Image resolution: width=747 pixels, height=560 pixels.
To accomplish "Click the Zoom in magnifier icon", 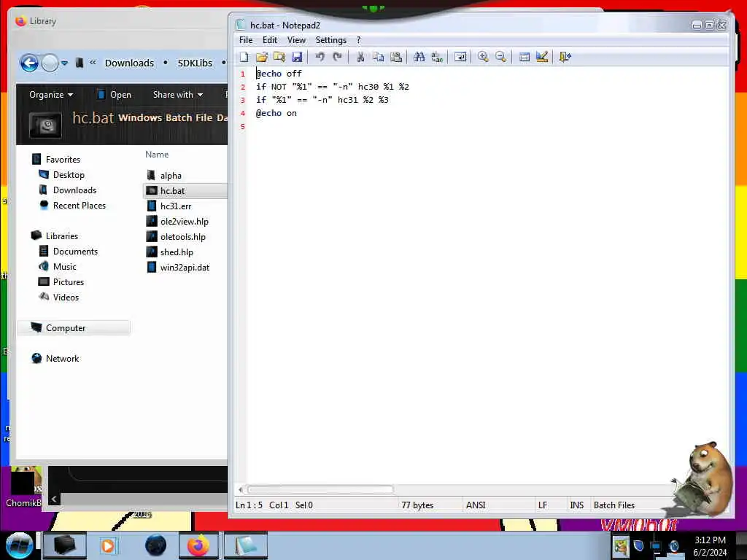I will point(483,57).
